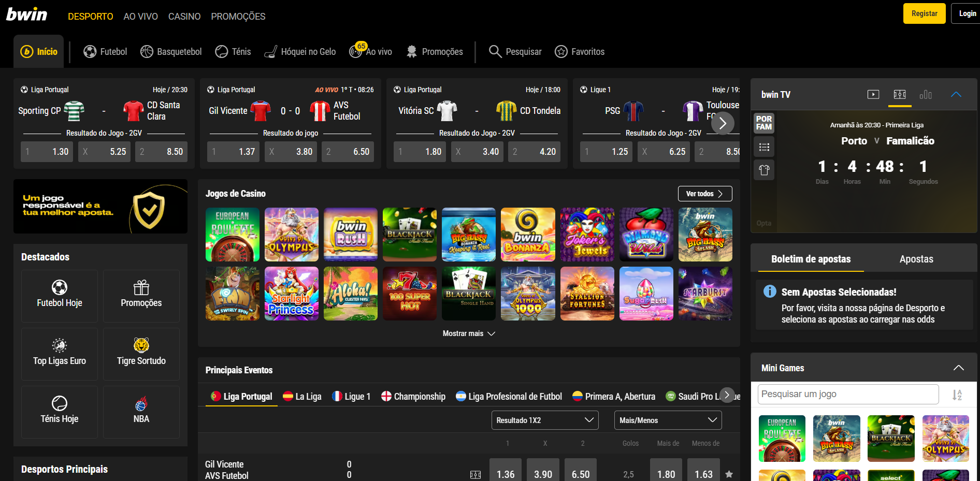The height and width of the screenshot is (481, 980).
Task: Select odds 1.37 for Gil Vicente card
Action: pyautogui.click(x=234, y=152)
